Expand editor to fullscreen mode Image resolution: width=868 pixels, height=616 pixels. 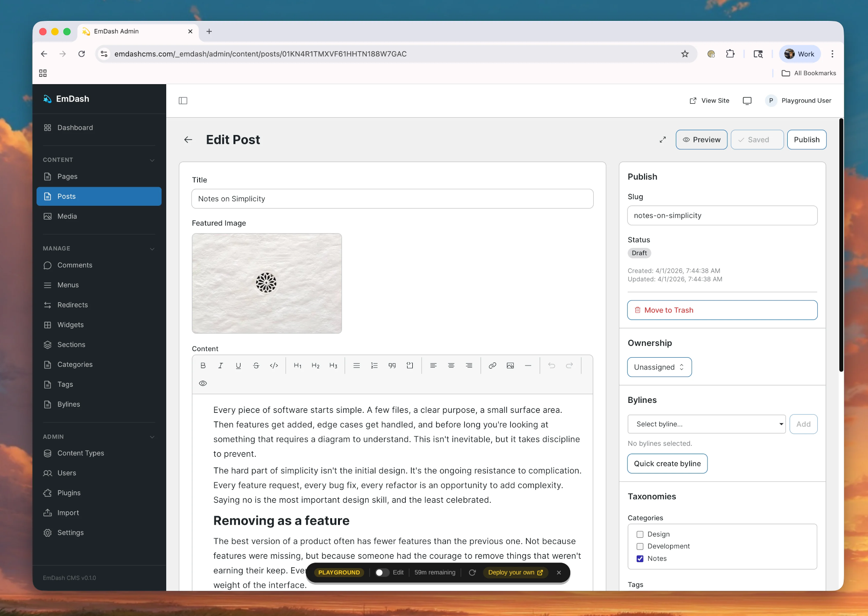(662, 140)
